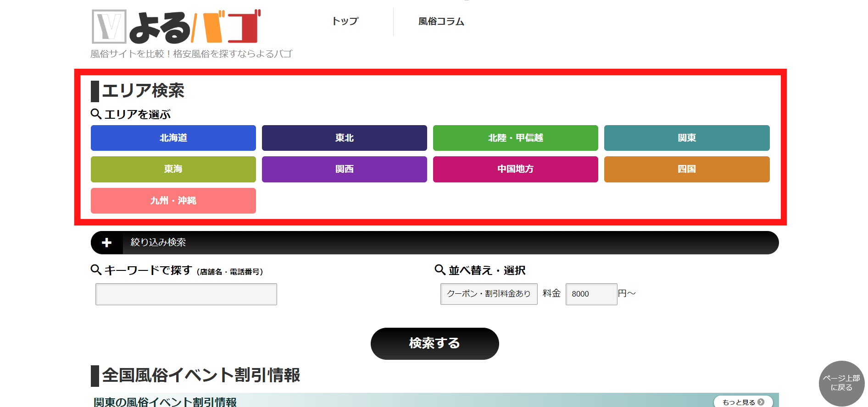The image size is (868, 407).
Task: Click magnifier icon beside 並べ替え・選択
Action: point(440,269)
